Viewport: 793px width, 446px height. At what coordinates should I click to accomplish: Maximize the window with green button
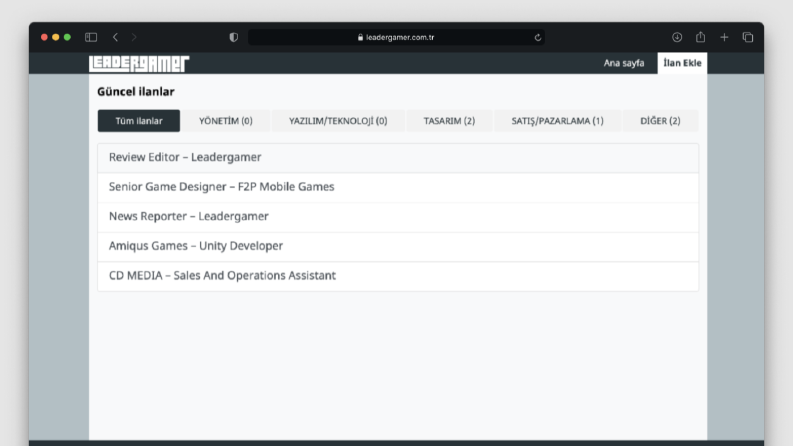coord(67,37)
